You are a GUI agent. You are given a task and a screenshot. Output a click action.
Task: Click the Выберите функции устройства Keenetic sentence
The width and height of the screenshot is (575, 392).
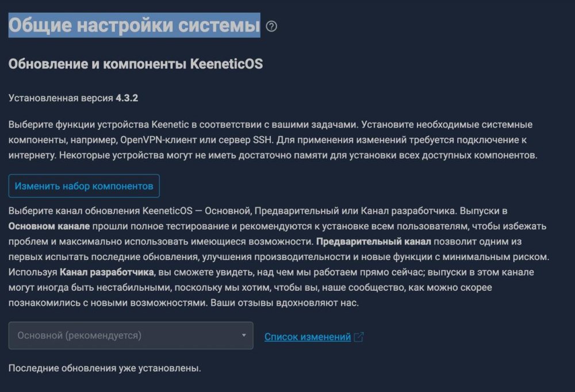tap(183, 125)
